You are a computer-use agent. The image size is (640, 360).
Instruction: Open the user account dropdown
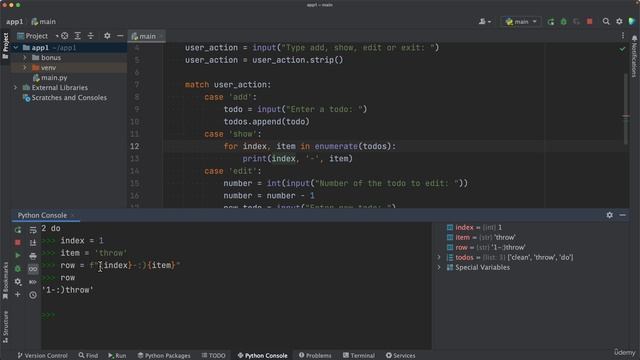click(484, 22)
